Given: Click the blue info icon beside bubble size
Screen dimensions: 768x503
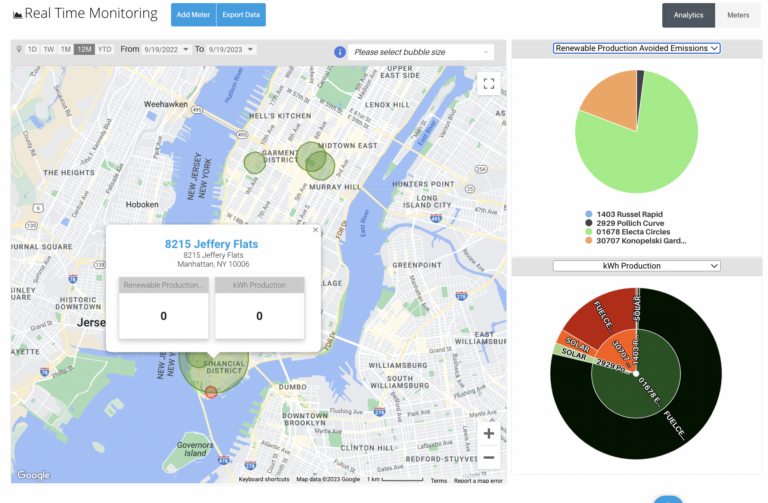Looking at the screenshot, I should [340, 51].
